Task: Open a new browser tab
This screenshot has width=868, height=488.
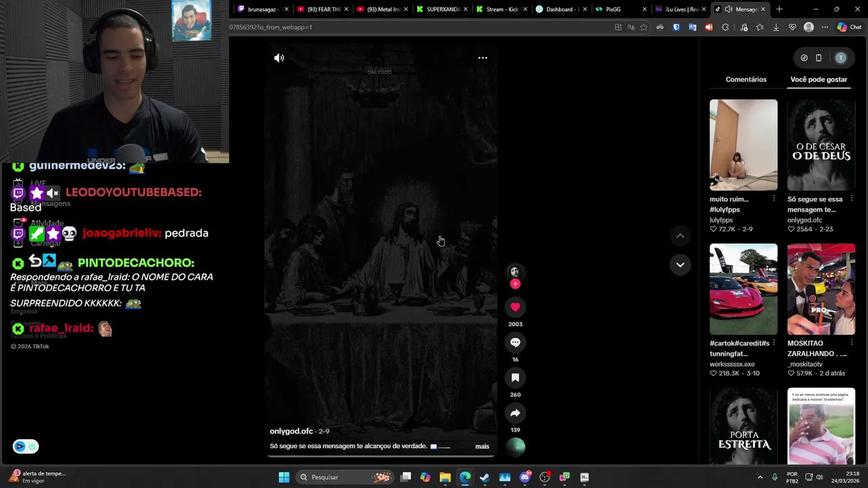Action: (x=779, y=9)
